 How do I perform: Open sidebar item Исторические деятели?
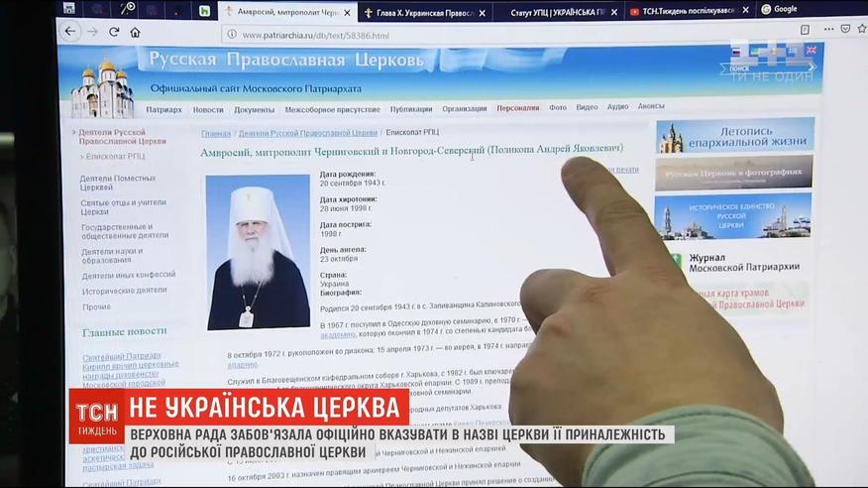point(124,291)
